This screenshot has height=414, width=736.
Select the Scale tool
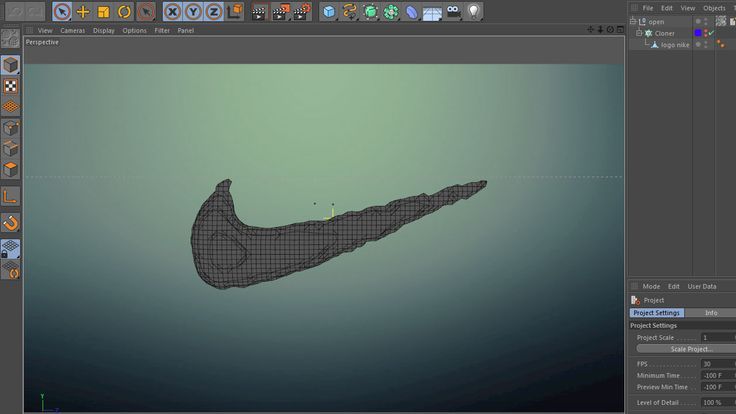103,12
